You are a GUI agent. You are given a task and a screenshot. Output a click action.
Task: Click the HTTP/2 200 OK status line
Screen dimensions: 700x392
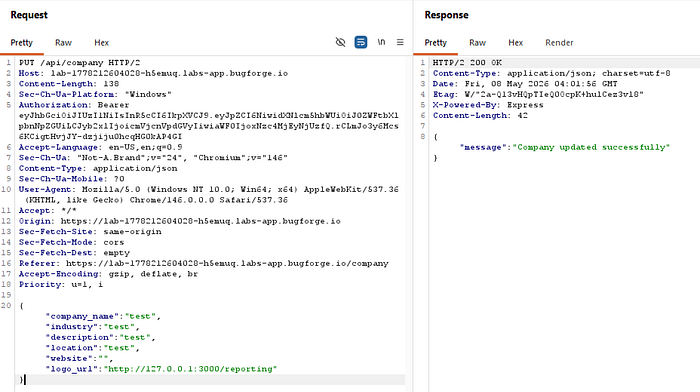point(467,63)
